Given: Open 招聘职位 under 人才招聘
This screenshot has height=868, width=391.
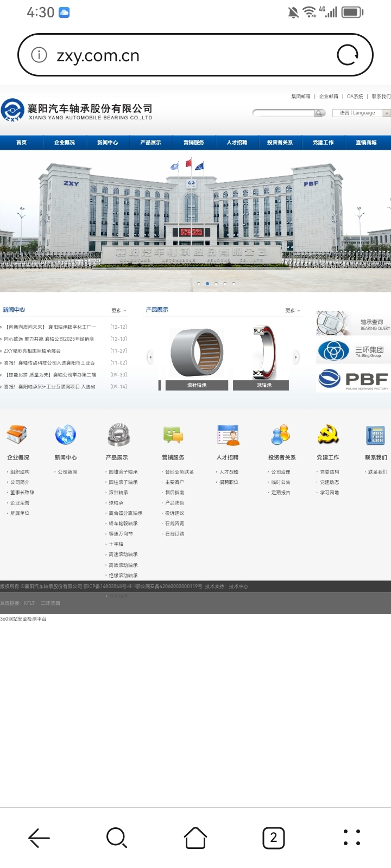Looking at the screenshot, I should pos(229,482).
